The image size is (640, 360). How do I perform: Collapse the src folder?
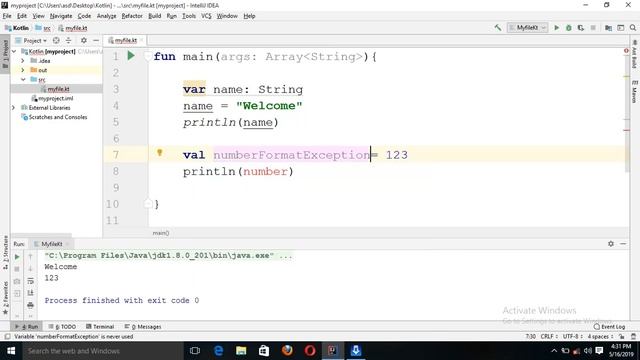(x=23, y=80)
